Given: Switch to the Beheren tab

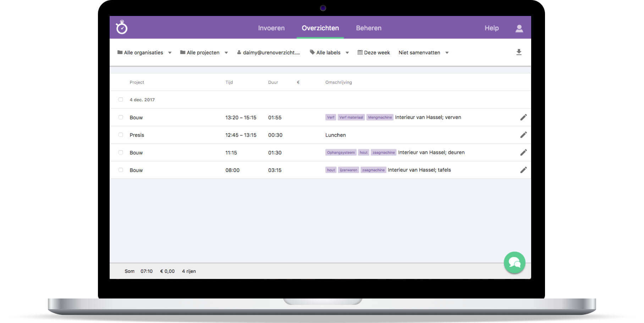Looking at the screenshot, I should tap(369, 28).
